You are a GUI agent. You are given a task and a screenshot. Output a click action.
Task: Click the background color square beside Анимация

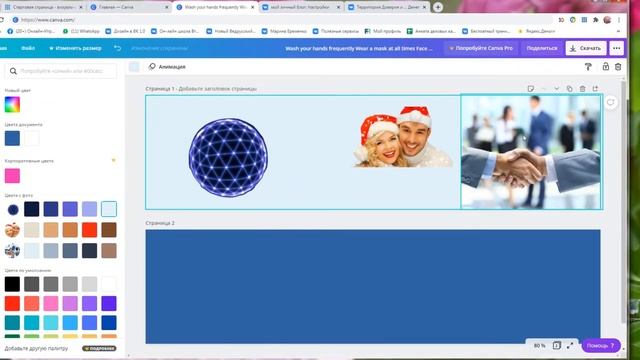134,67
